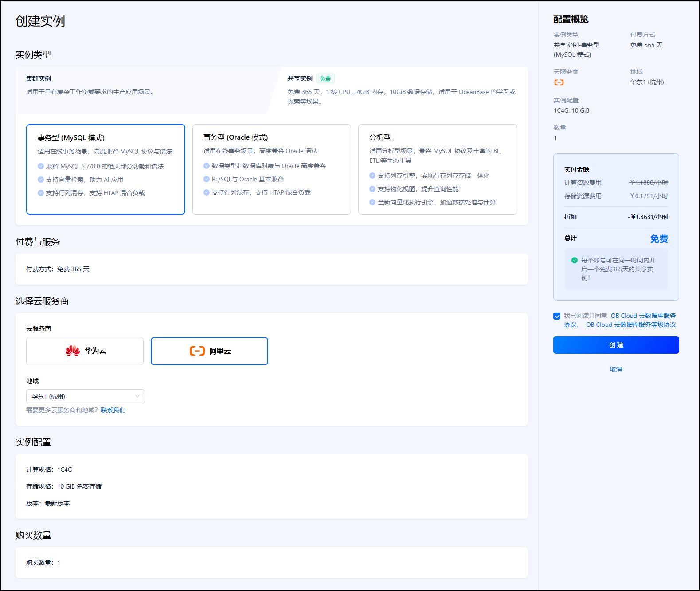Click check icon beside 支持物化视图，提升查询性能

pyautogui.click(x=372, y=189)
